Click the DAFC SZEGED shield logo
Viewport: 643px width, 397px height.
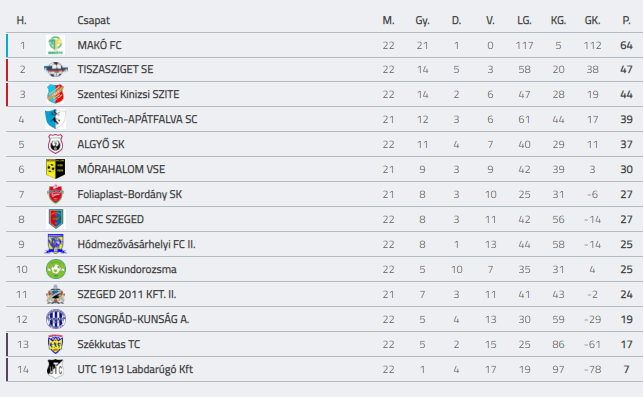point(55,219)
